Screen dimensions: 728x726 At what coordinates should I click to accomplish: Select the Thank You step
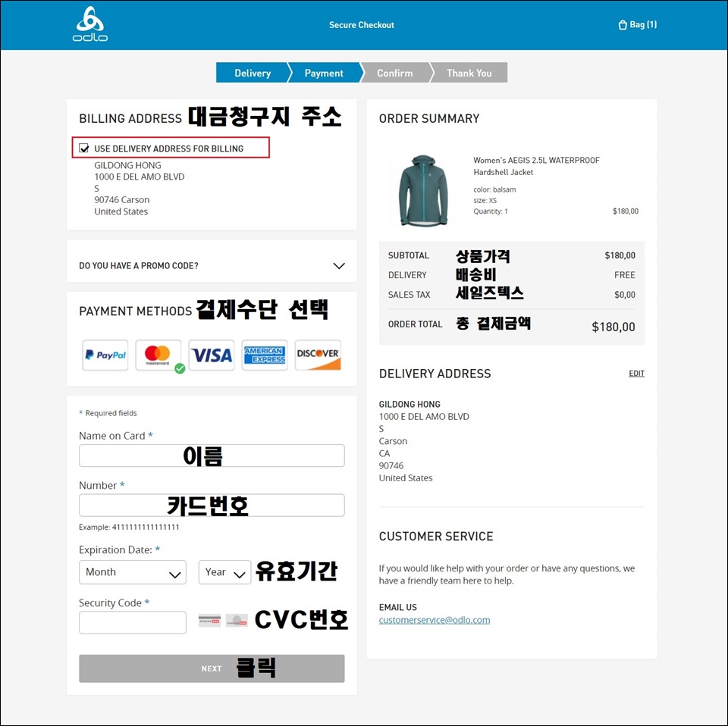(469, 73)
